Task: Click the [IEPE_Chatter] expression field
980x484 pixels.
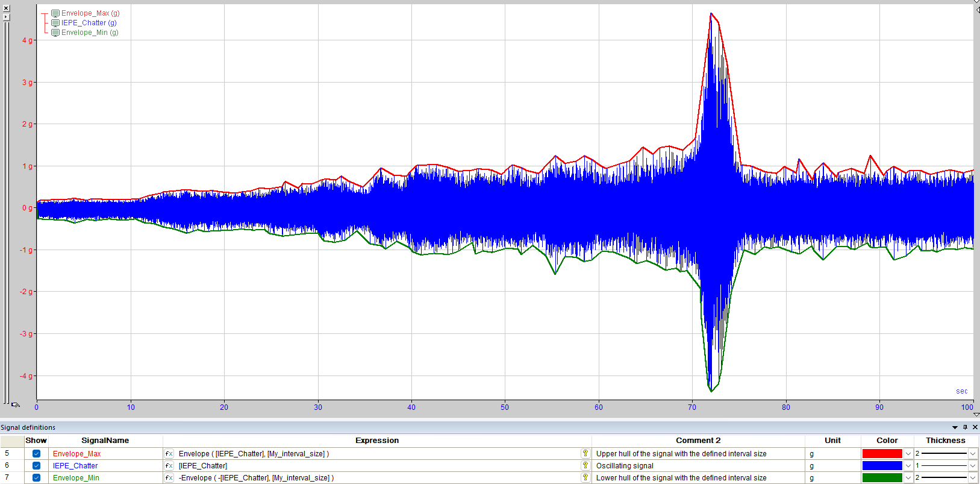Action: tap(377, 466)
